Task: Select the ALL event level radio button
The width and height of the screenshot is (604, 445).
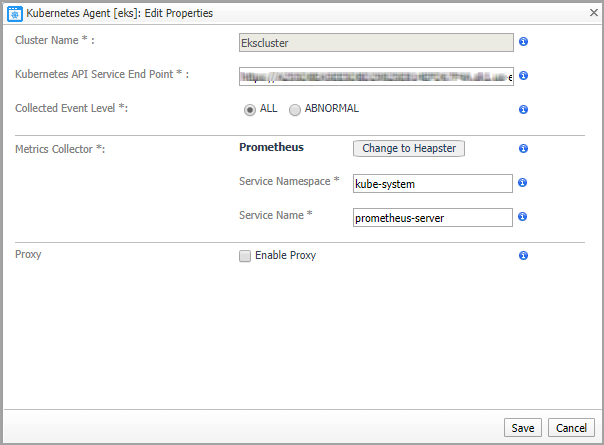Action: click(x=249, y=109)
